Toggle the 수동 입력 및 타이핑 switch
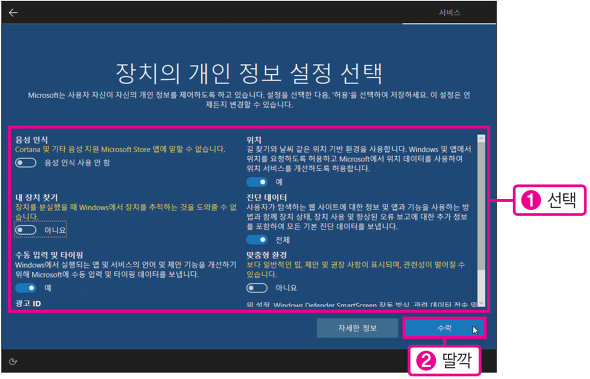 (26, 288)
